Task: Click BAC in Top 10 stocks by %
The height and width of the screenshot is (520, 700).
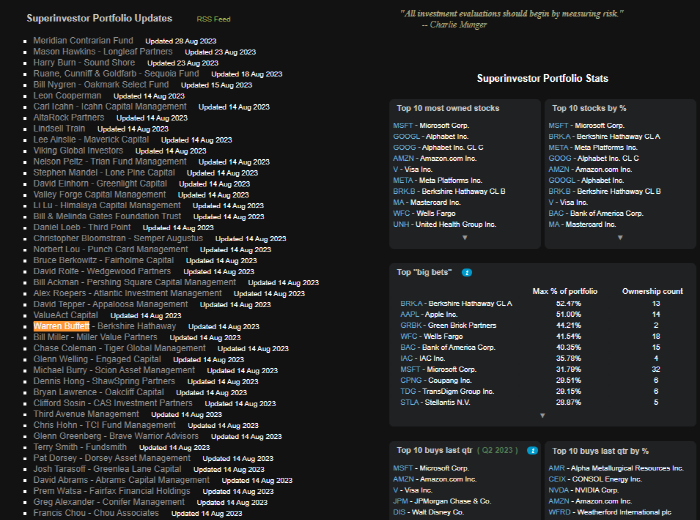Action: click(556, 213)
